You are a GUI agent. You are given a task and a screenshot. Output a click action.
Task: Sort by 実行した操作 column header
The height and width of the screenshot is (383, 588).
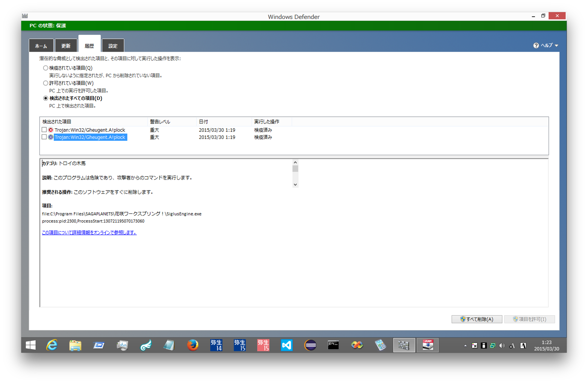point(272,122)
